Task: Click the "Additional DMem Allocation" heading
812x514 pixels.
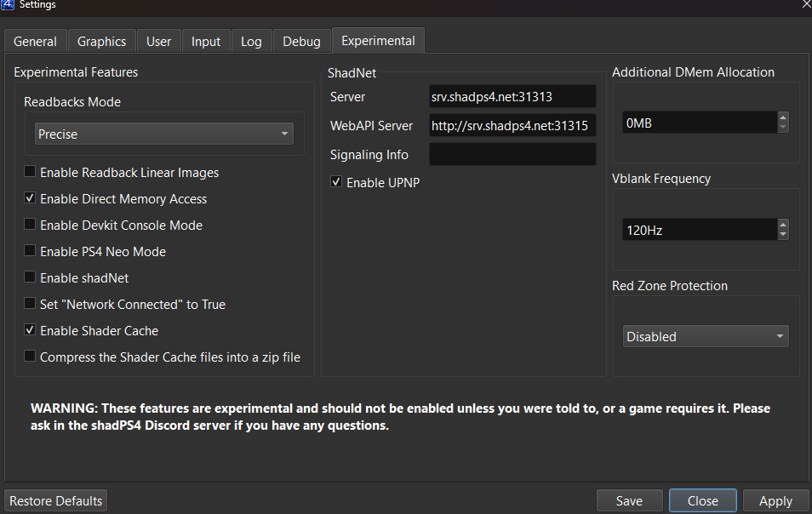Action: click(x=694, y=72)
